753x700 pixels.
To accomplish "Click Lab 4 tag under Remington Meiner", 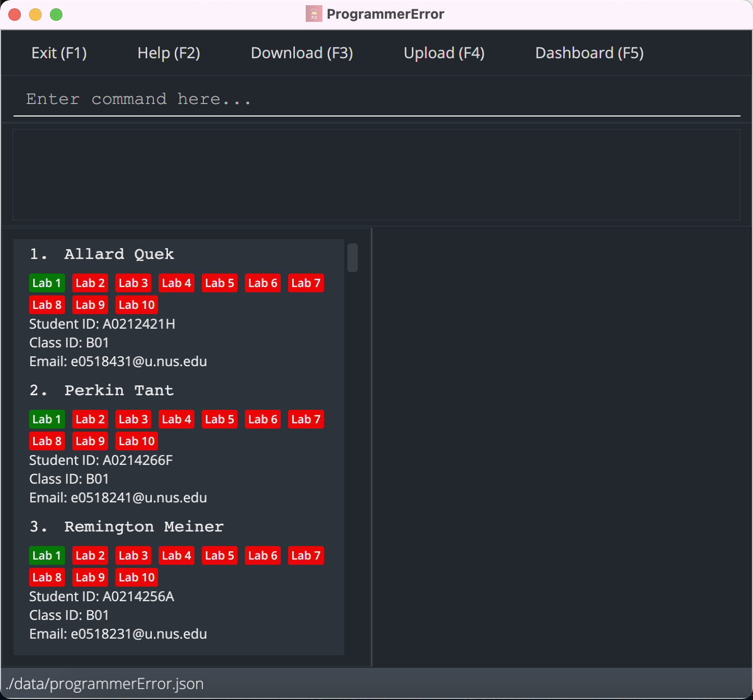I will pyautogui.click(x=176, y=555).
